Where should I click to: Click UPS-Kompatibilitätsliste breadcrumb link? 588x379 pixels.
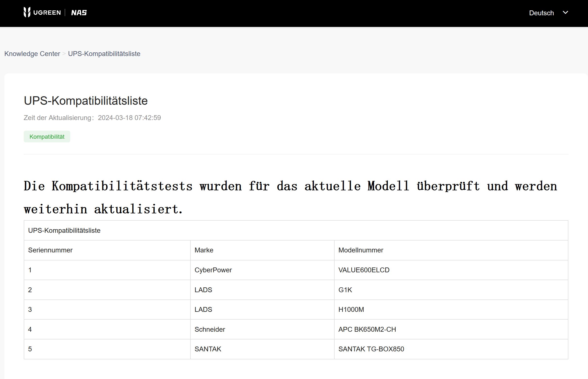104,54
